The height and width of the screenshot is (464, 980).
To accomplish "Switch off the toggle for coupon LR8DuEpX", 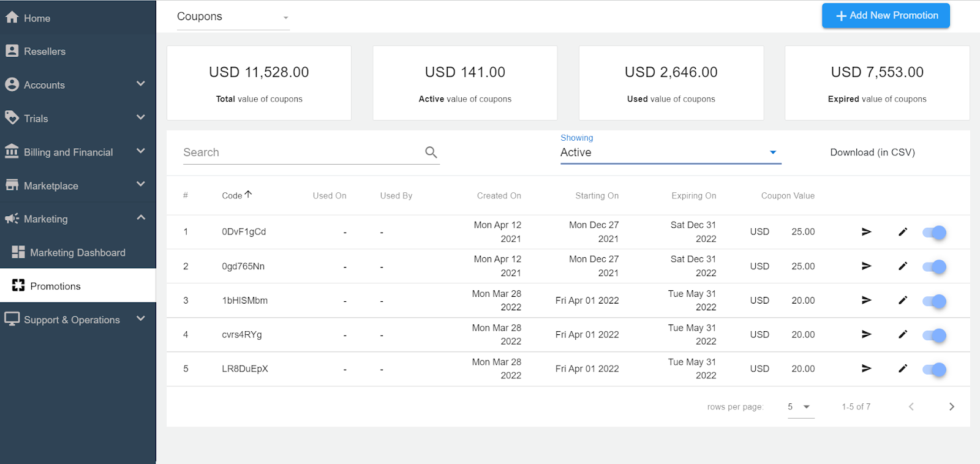I will tap(935, 370).
